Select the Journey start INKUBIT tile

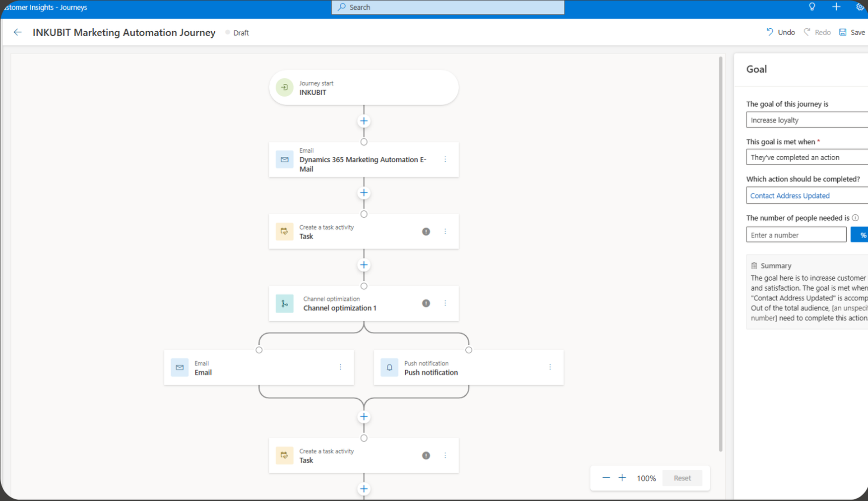[364, 87]
